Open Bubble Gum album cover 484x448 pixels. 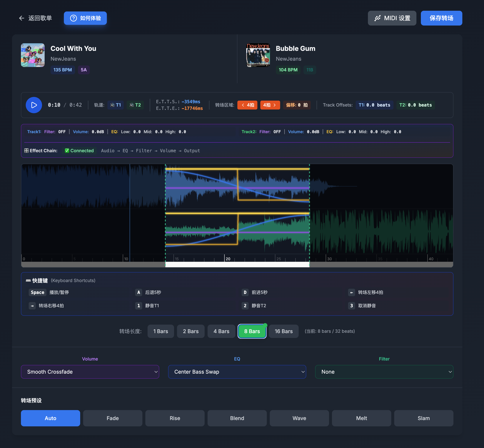click(x=258, y=55)
